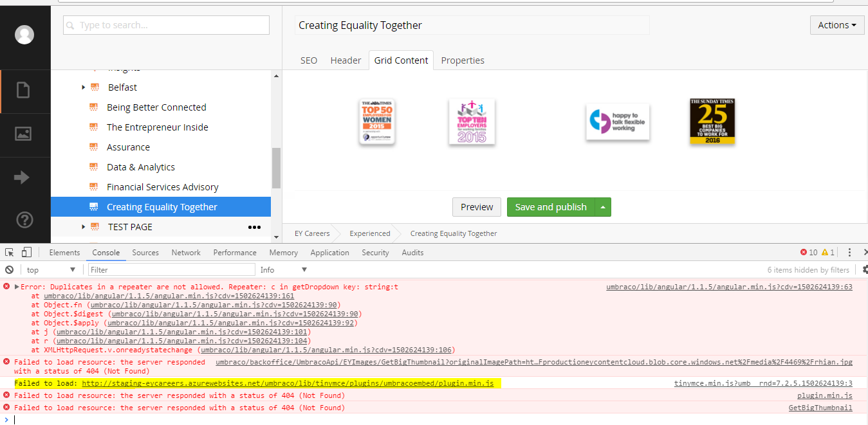The image size is (868, 425).
Task: Expand the TEST PAGE tree node
Action: pos(84,227)
